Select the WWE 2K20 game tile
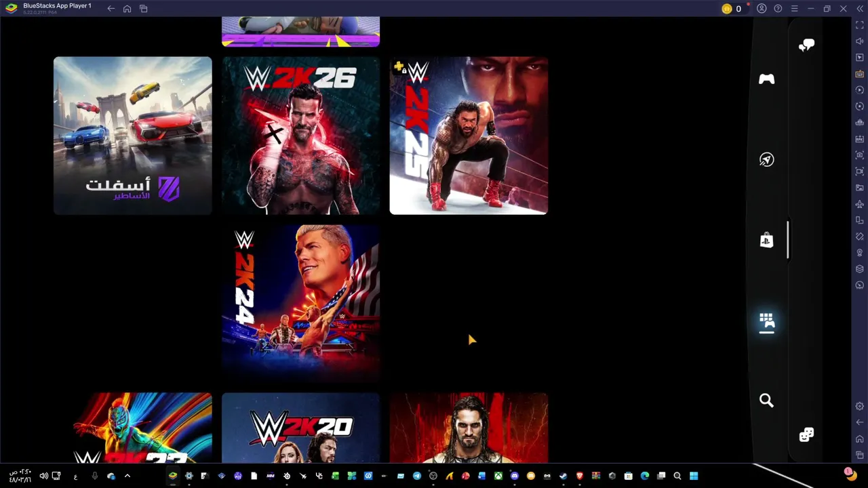This screenshot has height=488, width=868. [300, 428]
